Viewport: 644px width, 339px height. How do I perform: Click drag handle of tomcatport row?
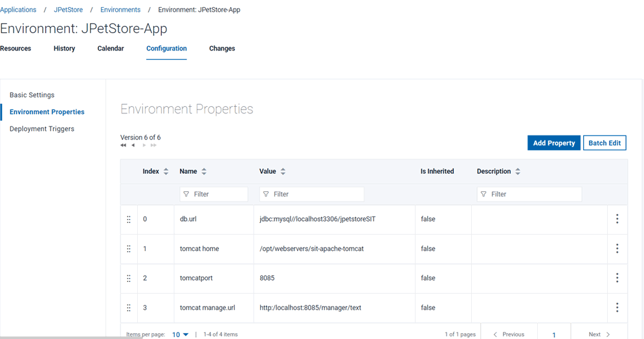pos(129,278)
